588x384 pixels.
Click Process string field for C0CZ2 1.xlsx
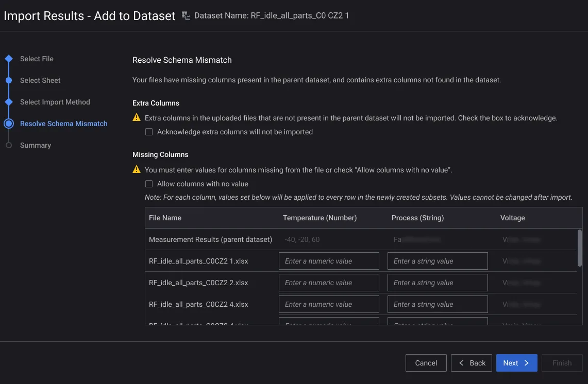[438, 261]
